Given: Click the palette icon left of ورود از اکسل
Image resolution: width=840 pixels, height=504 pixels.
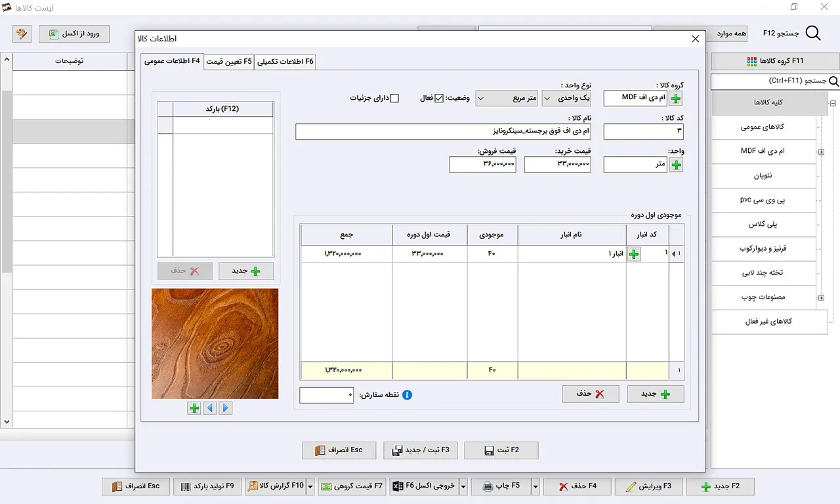Looking at the screenshot, I should 22,33.
